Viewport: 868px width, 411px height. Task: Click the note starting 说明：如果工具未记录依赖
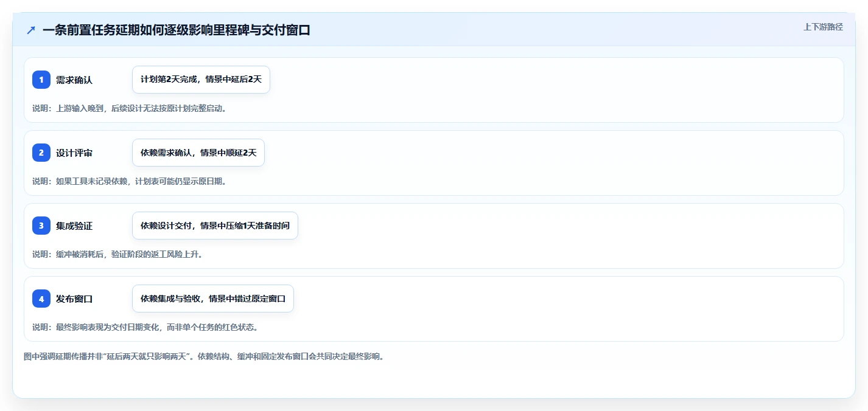coord(129,181)
